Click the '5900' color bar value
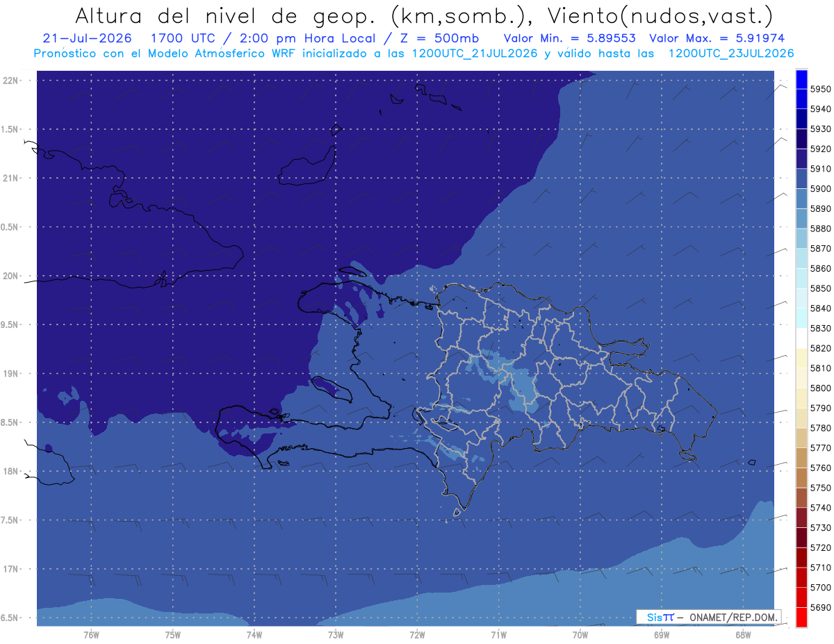 [821, 189]
